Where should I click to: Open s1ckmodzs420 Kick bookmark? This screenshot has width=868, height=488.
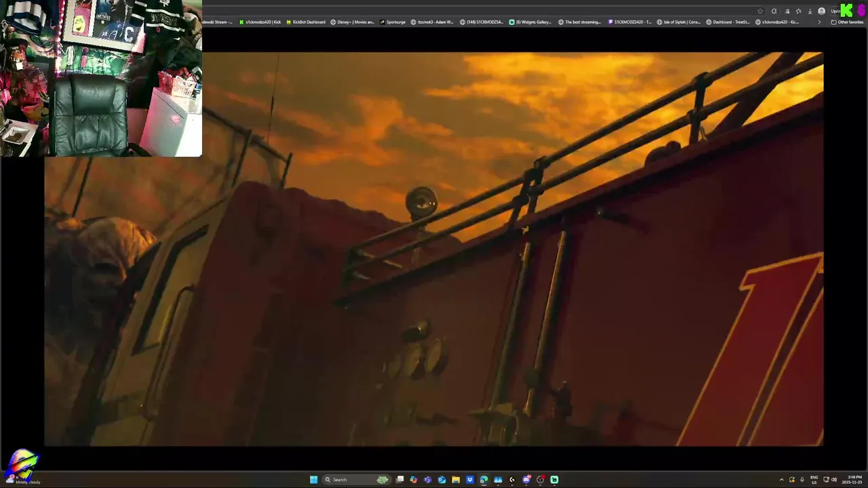(260, 22)
